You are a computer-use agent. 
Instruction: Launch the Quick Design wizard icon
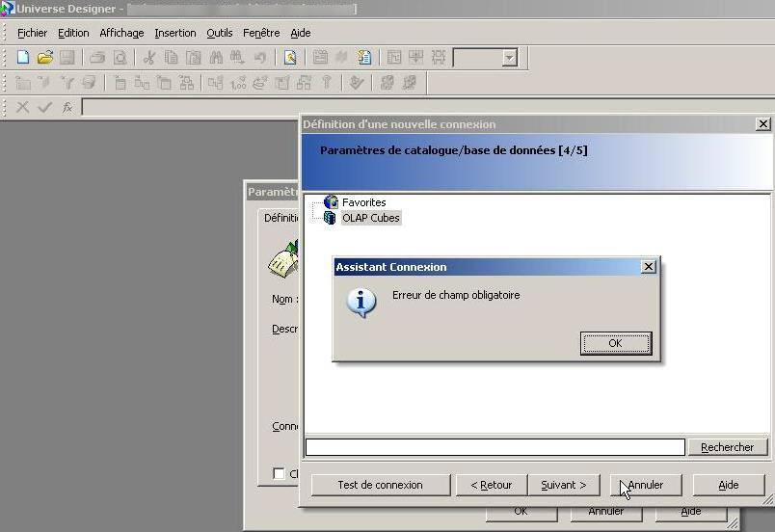point(290,58)
